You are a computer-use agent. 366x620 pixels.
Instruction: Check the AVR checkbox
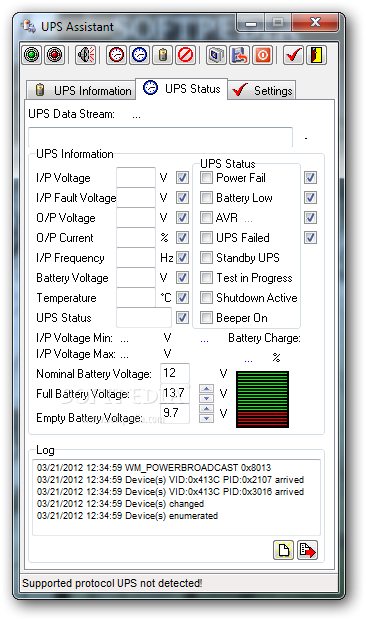click(x=206, y=217)
